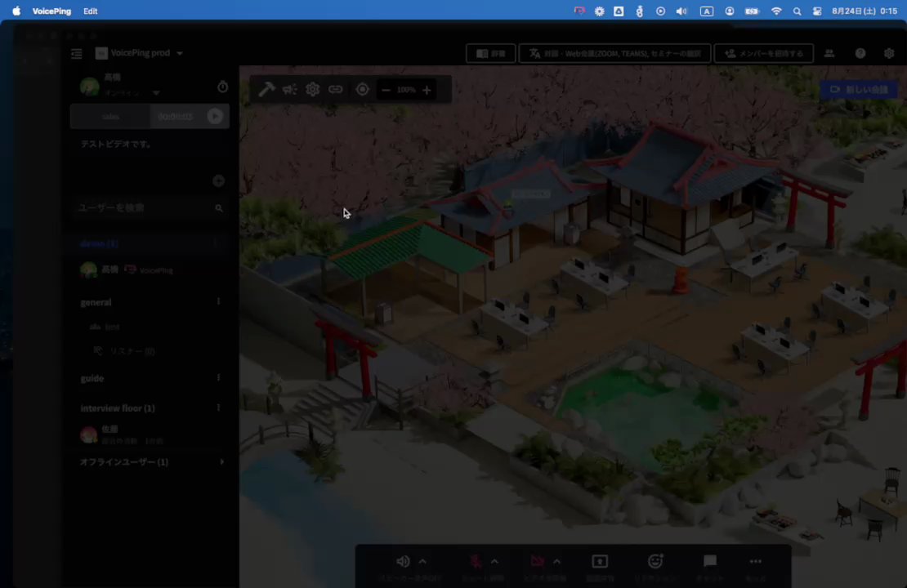Screen dimensions: 907x588
Task: Copy the floor link with chain icon
Action: coord(336,90)
